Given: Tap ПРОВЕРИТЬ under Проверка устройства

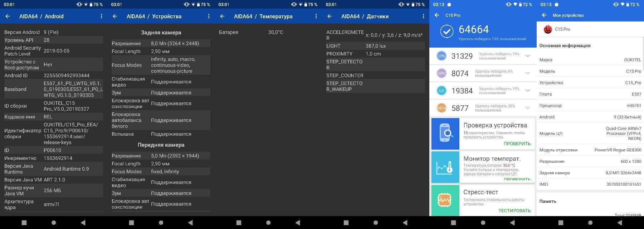Looking at the screenshot, I should 517,143.
